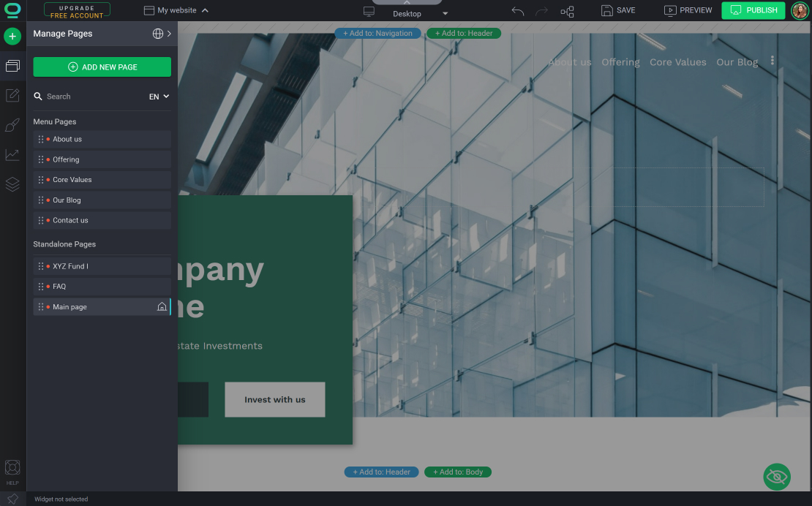Click drag handle of Offering page

[x=41, y=159]
